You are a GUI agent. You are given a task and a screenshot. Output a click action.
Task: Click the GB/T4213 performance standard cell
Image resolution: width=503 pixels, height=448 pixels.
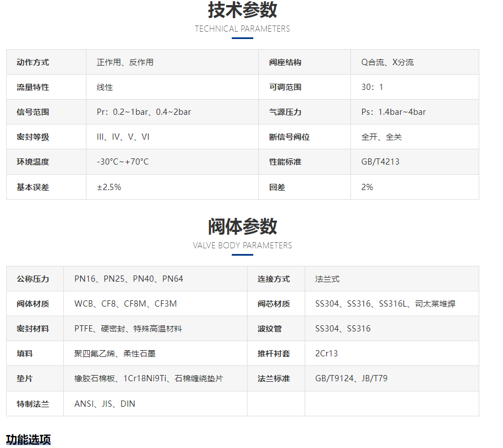[x=380, y=162]
